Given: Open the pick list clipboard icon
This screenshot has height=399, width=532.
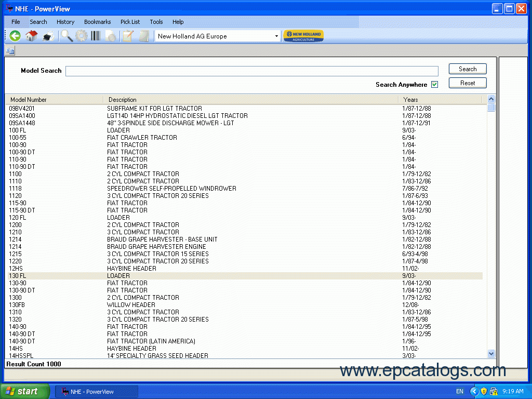Looking at the screenshot, I should [128, 36].
